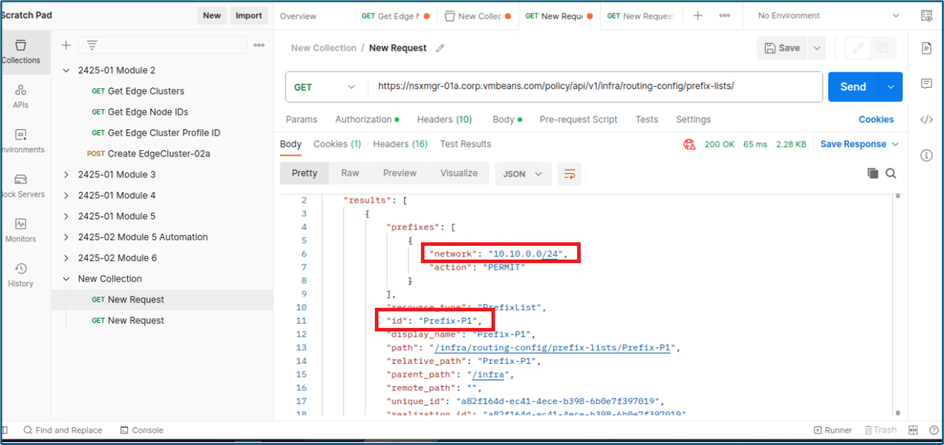
Task: Open the code snippet icon on right sidebar
Action: (x=926, y=120)
